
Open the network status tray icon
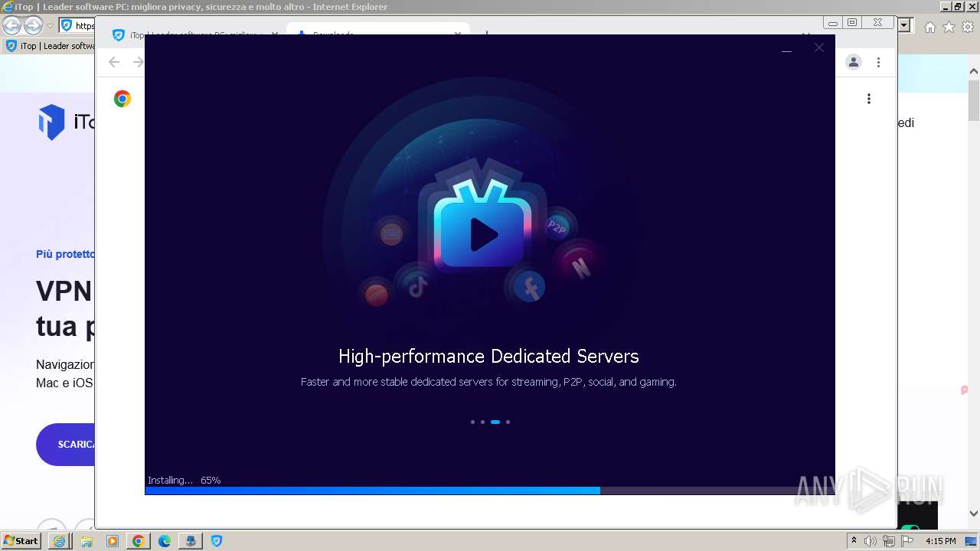tap(888, 541)
